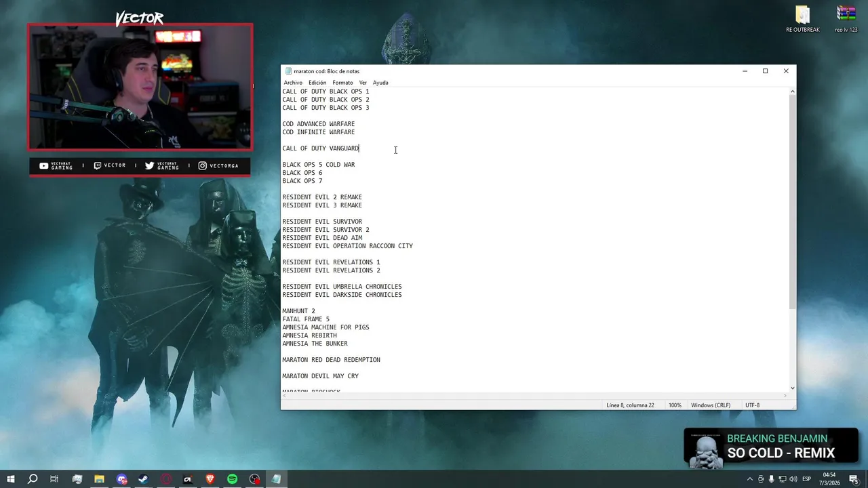
Task: Click the Windows (CRLF) status entry
Action: pyautogui.click(x=711, y=405)
